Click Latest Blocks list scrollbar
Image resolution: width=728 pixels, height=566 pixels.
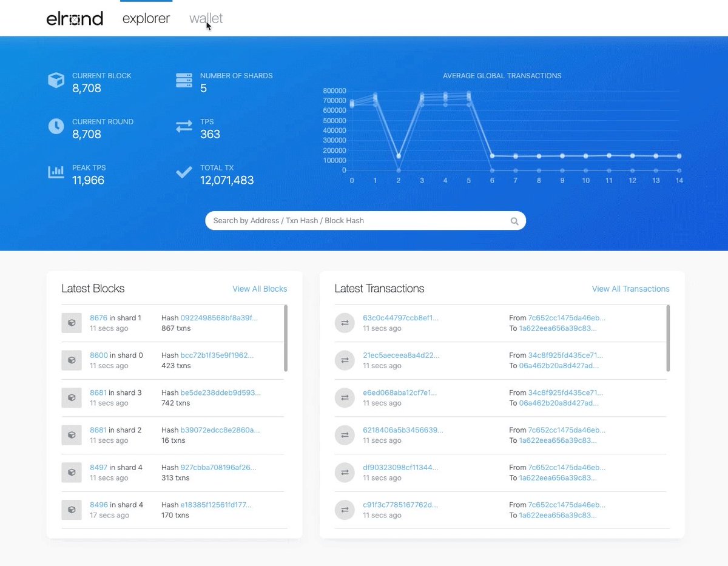pyautogui.click(x=286, y=338)
